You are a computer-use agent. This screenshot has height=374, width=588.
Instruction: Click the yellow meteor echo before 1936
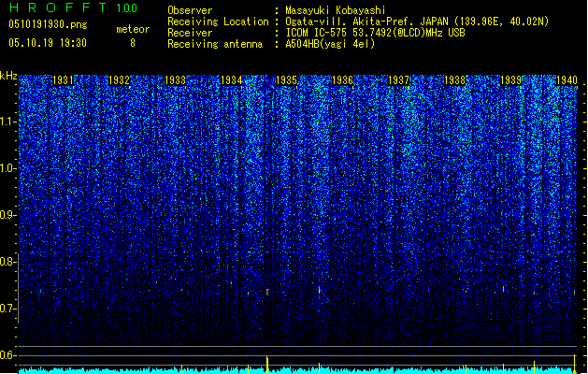pyautogui.click(x=319, y=290)
